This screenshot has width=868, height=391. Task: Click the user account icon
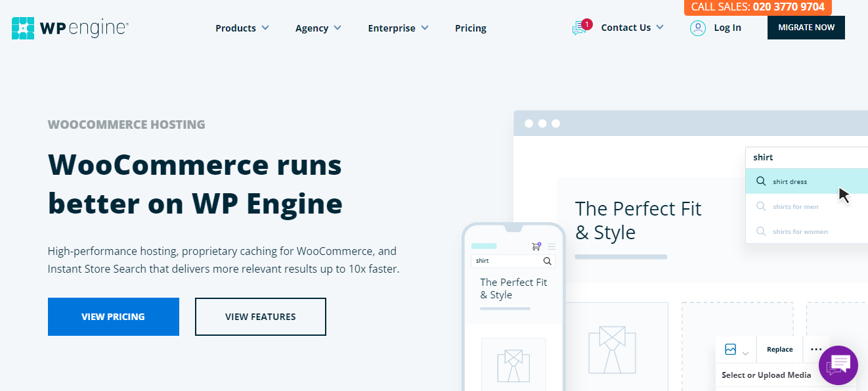[x=697, y=28]
